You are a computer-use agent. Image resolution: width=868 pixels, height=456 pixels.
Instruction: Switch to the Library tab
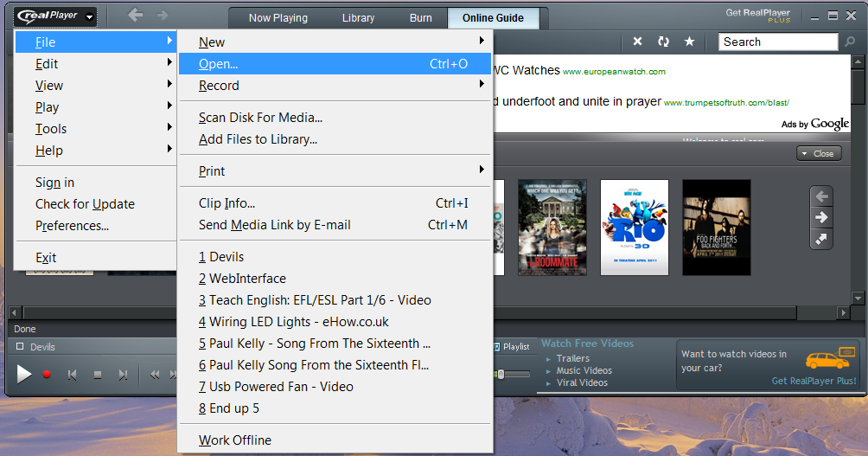pyautogui.click(x=358, y=17)
